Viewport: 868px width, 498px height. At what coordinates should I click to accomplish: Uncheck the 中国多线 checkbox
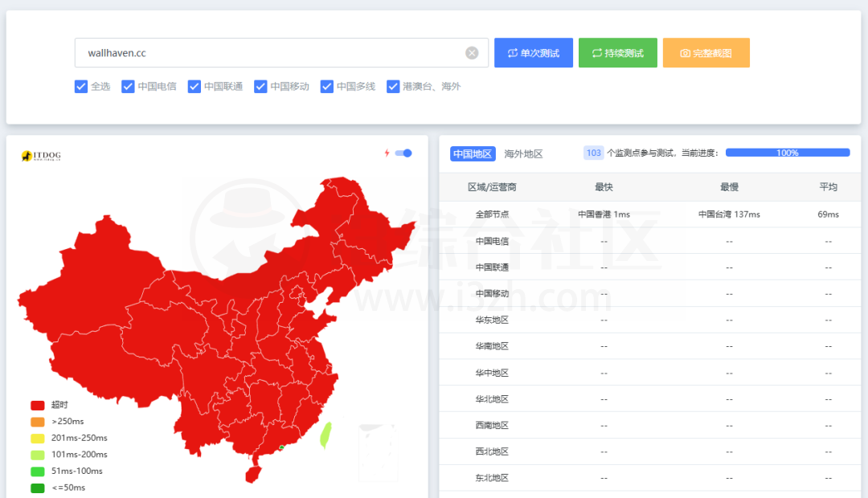coord(326,86)
